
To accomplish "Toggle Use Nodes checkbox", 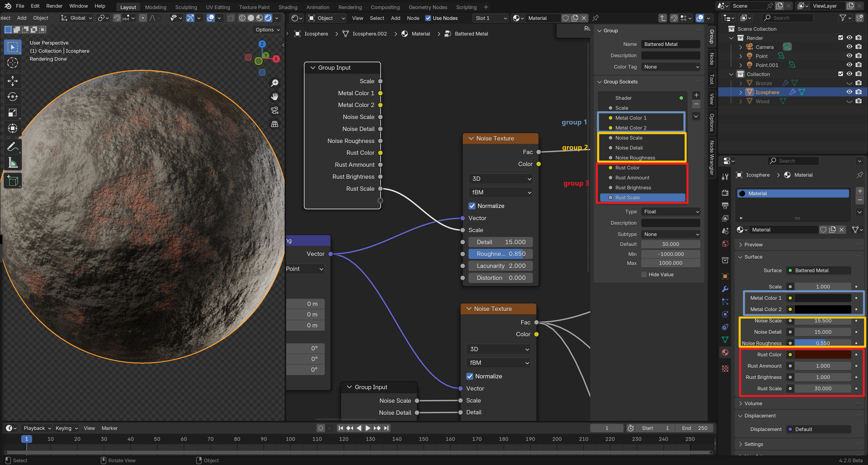I will pyautogui.click(x=428, y=18).
